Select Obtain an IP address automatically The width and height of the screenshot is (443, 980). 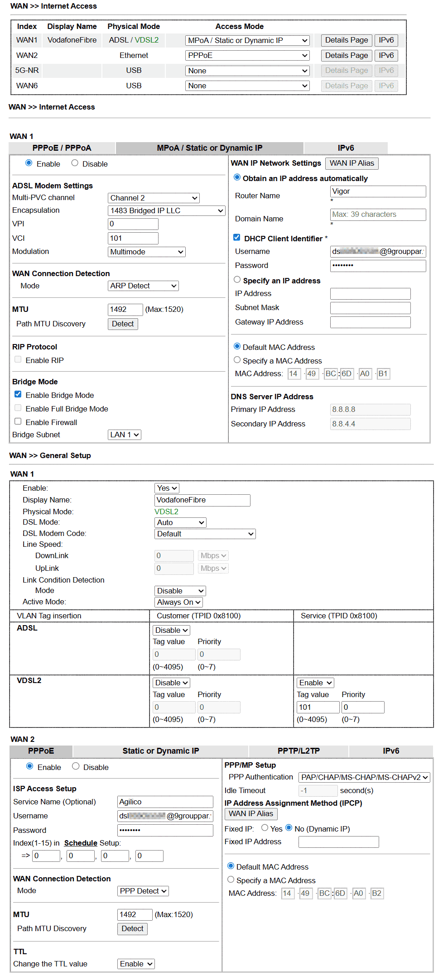pyautogui.click(x=237, y=177)
